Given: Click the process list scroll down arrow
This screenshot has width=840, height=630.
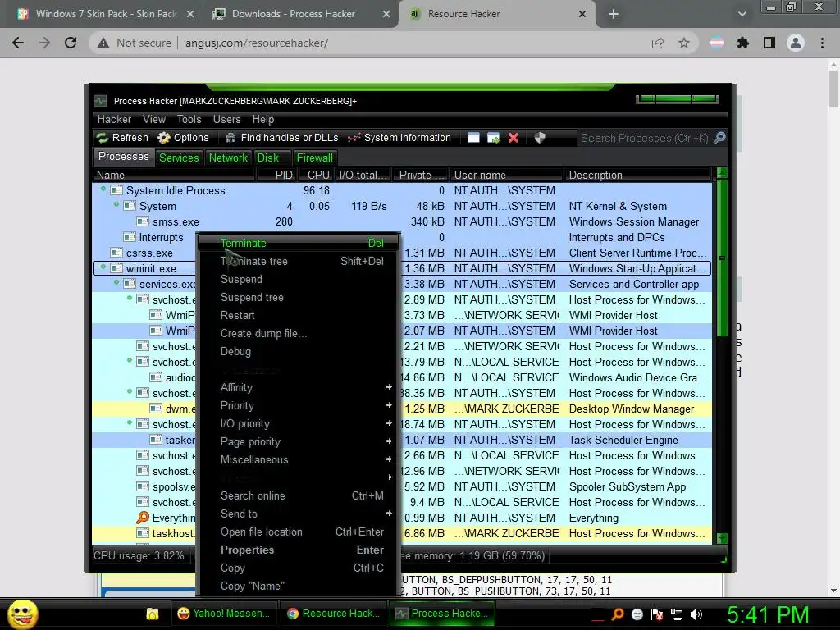Looking at the screenshot, I should click(722, 538).
